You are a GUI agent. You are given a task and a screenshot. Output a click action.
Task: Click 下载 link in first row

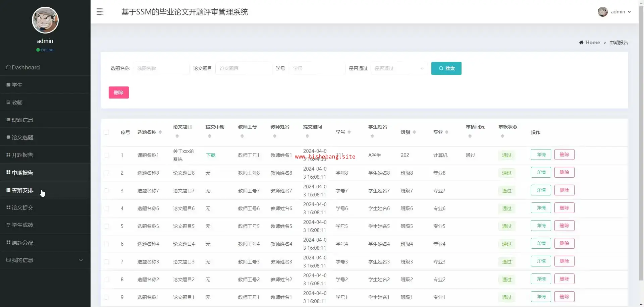click(211, 155)
